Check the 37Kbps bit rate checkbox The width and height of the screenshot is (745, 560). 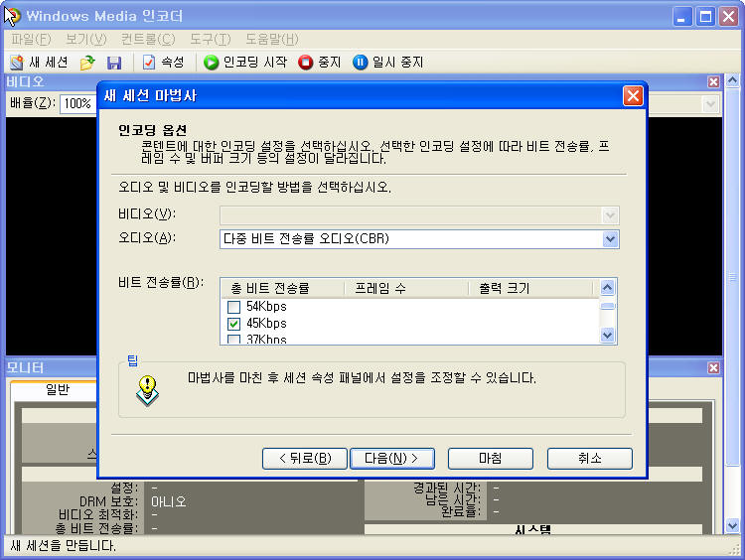pos(233,340)
